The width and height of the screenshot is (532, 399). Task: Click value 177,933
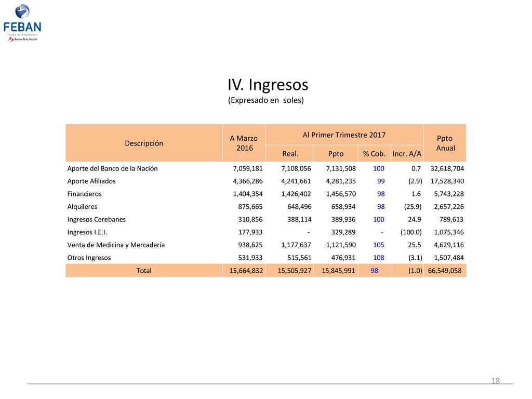pyautogui.click(x=250, y=232)
